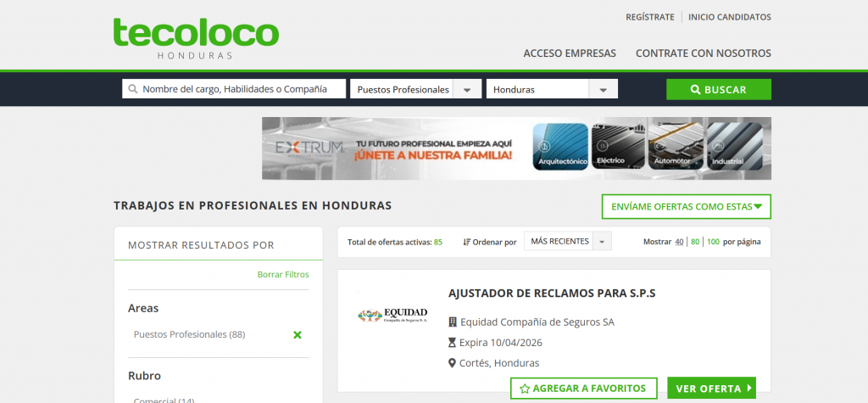Click the Equidad company logo
Viewport: 868px width, 403px height.
coord(392,316)
